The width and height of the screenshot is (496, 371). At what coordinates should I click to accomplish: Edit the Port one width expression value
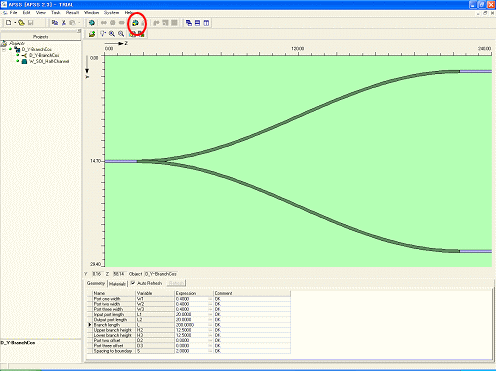tap(192, 299)
